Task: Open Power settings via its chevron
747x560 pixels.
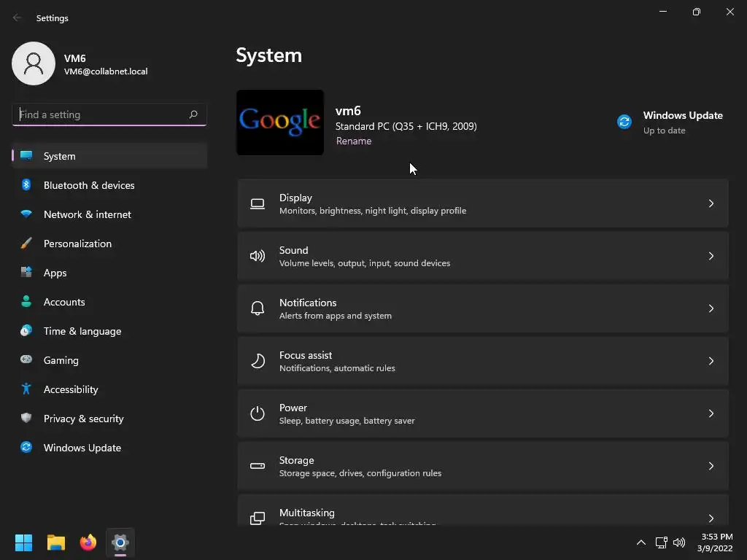Action: point(711,413)
